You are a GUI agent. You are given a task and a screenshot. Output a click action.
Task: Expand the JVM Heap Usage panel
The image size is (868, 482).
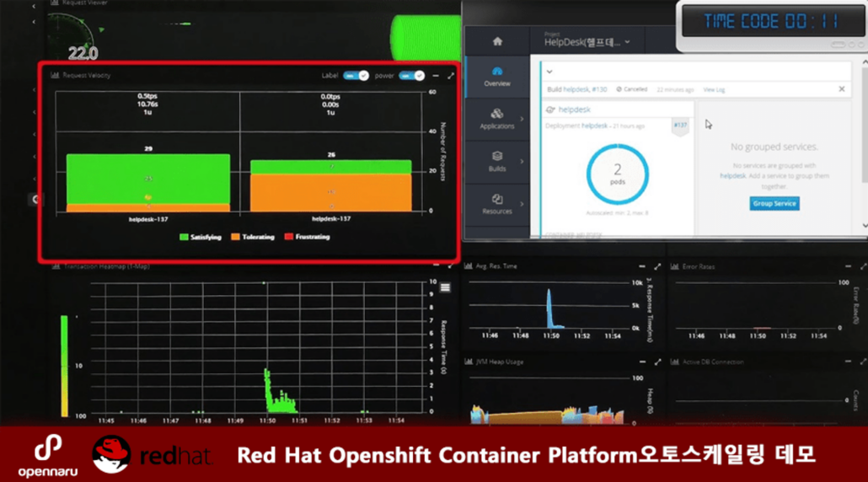(657, 361)
